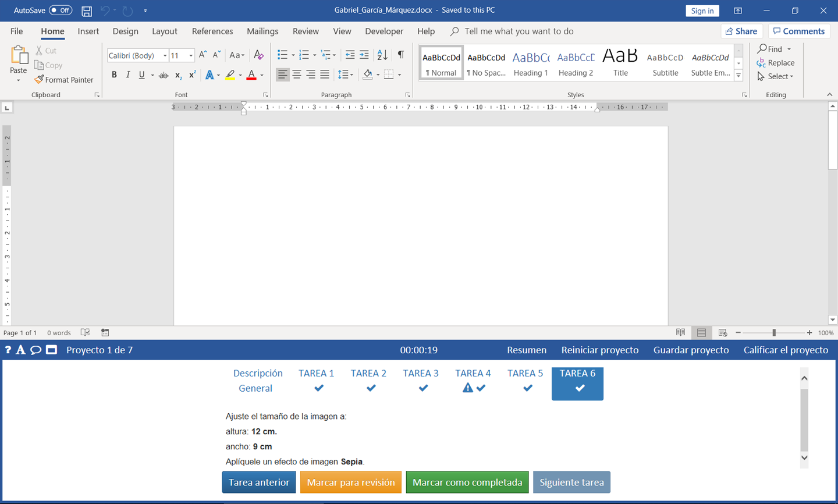Apply Italic formatting
The image size is (838, 504).
(x=128, y=74)
